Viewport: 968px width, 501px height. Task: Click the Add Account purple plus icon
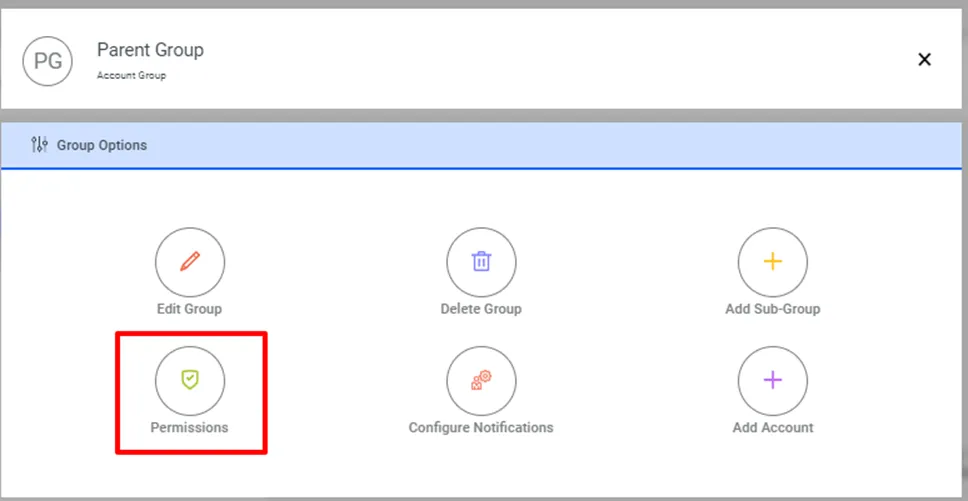[772, 380]
